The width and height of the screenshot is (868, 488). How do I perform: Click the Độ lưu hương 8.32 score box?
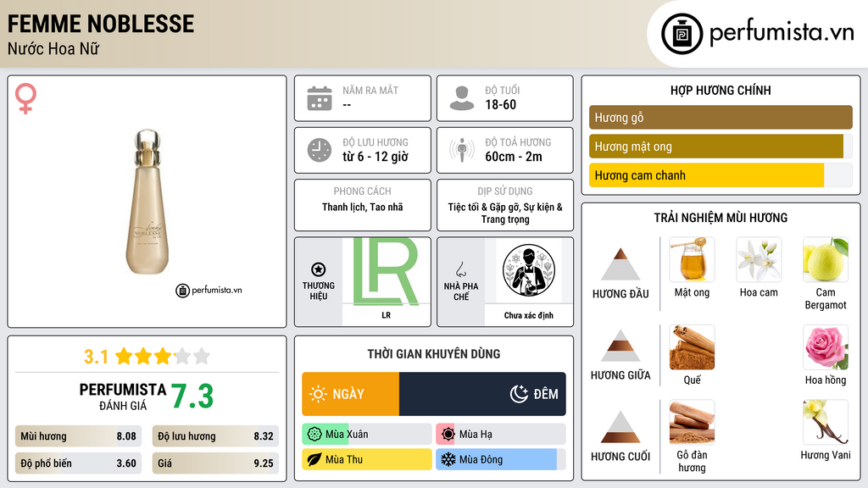pos(215,436)
